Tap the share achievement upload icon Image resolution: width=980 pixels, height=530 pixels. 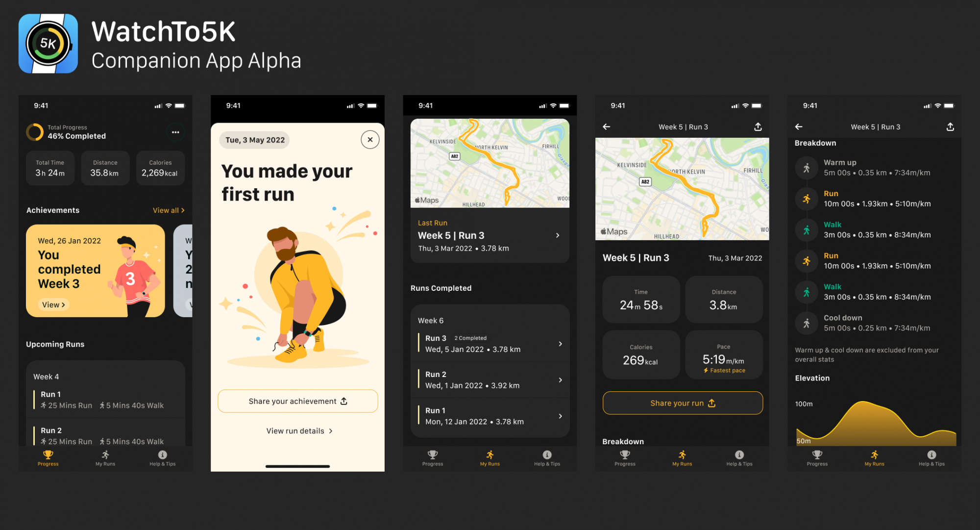click(343, 400)
